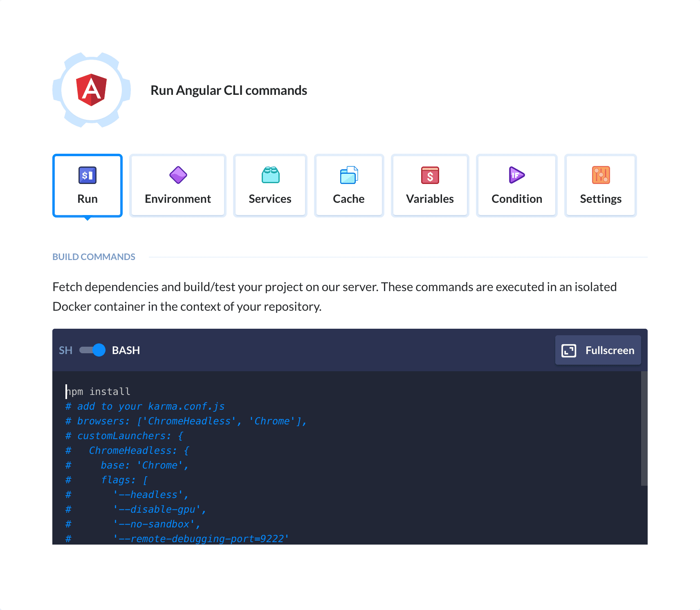Switch to the Environment tab
Screen dimensions: 700x610
point(178,186)
